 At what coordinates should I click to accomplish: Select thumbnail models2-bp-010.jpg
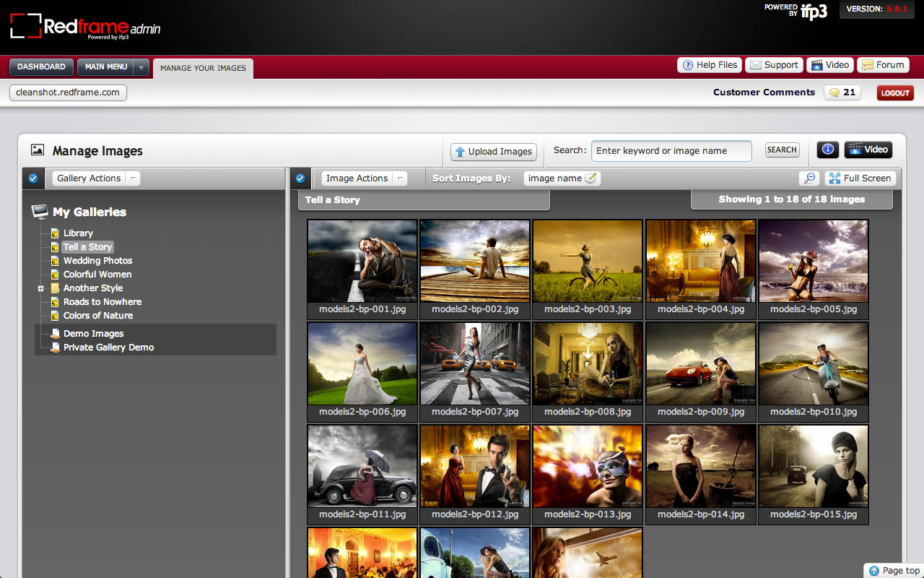tap(814, 364)
